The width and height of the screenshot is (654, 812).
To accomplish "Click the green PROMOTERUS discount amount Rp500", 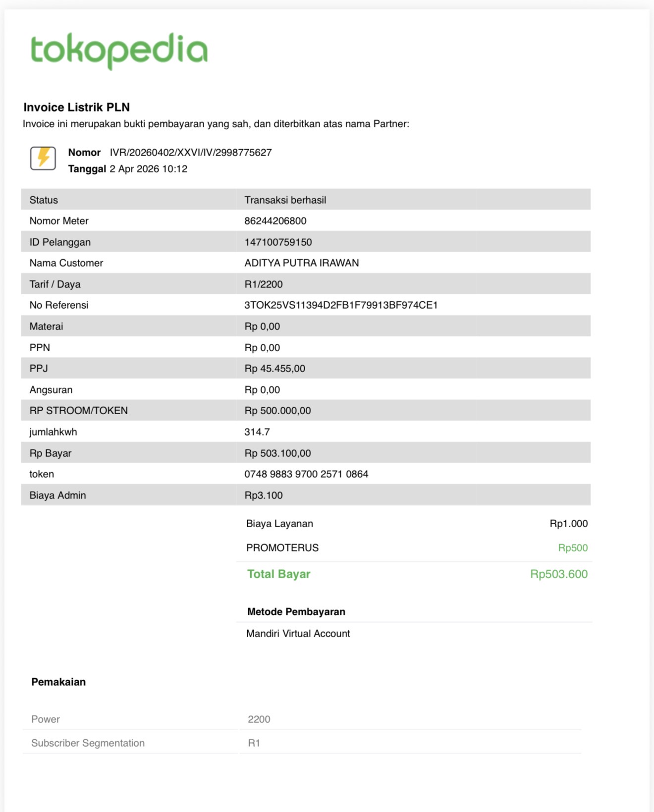I will point(573,548).
